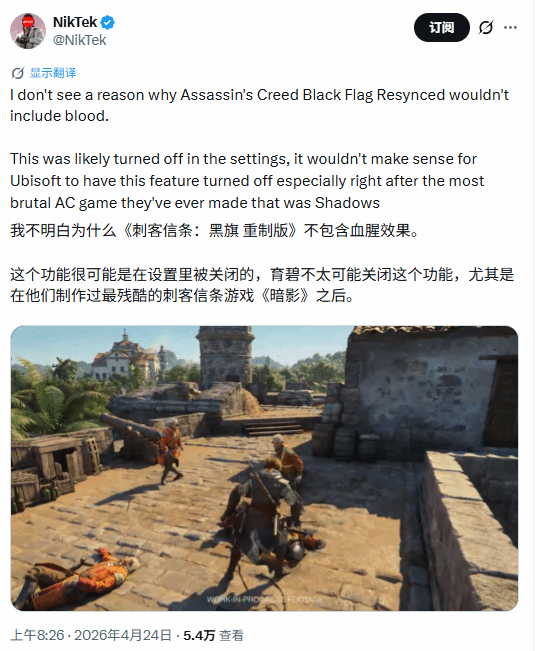The image size is (536, 651).
Task: Open NikTek's profile avatar picture
Action: point(28,31)
